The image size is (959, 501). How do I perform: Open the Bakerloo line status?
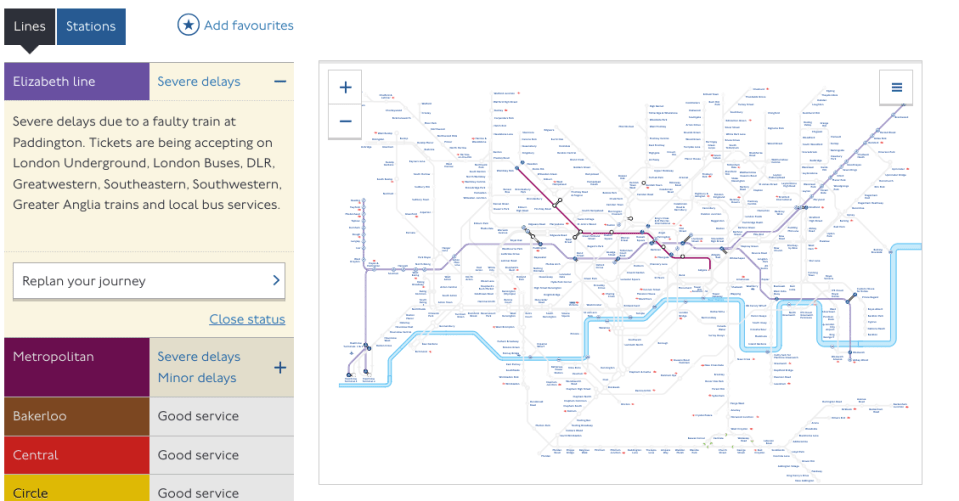click(x=149, y=416)
